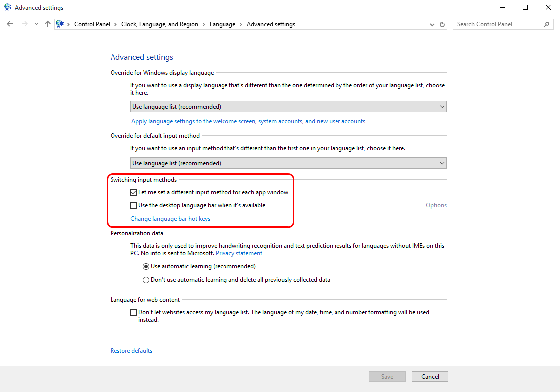This screenshot has height=392, width=560.
Task: Click 'Change language bar hot keys'
Action: pyautogui.click(x=170, y=218)
